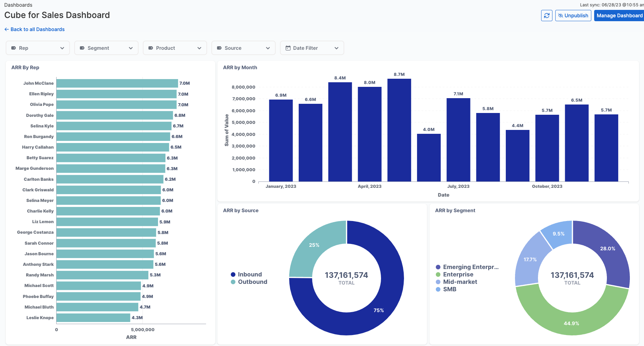Select the Leslie Knope bar

tap(93, 318)
